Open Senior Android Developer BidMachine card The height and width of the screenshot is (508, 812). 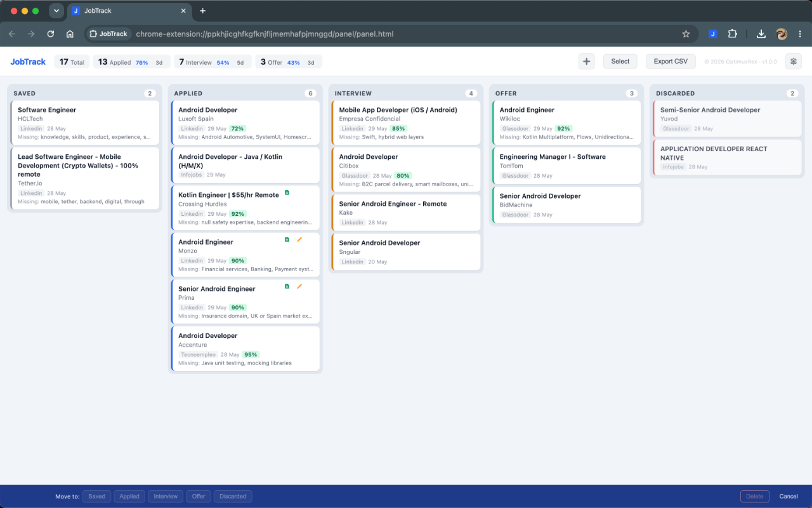pyautogui.click(x=566, y=204)
